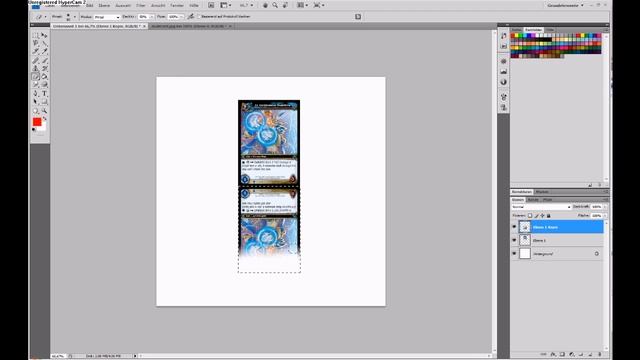The image size is (640, 360).
Task: Open the Bild menu
Action: (90, 5)
